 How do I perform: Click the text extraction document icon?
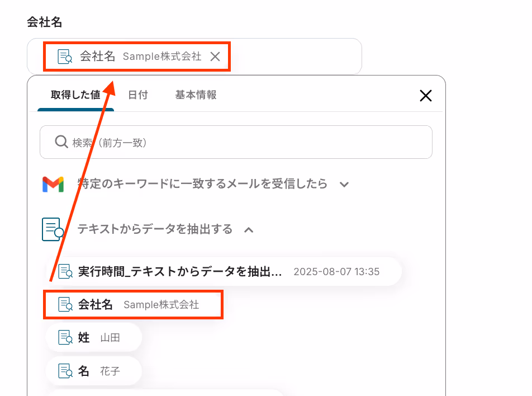pyautogui.click(x=53, y=229)
